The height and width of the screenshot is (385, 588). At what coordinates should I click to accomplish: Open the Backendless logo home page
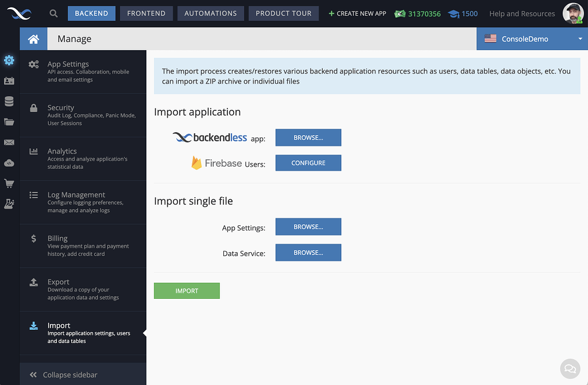[19, 13]
